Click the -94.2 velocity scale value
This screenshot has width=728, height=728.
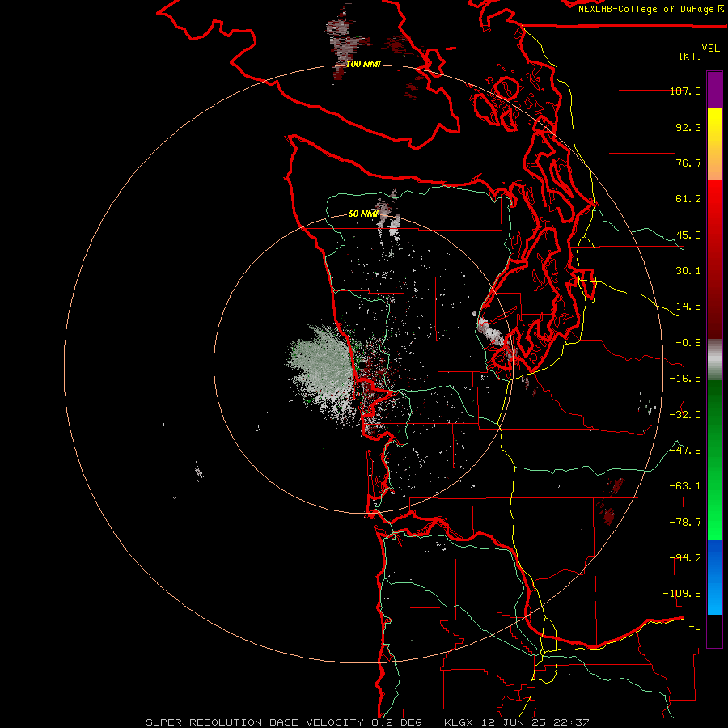[685, 558]
